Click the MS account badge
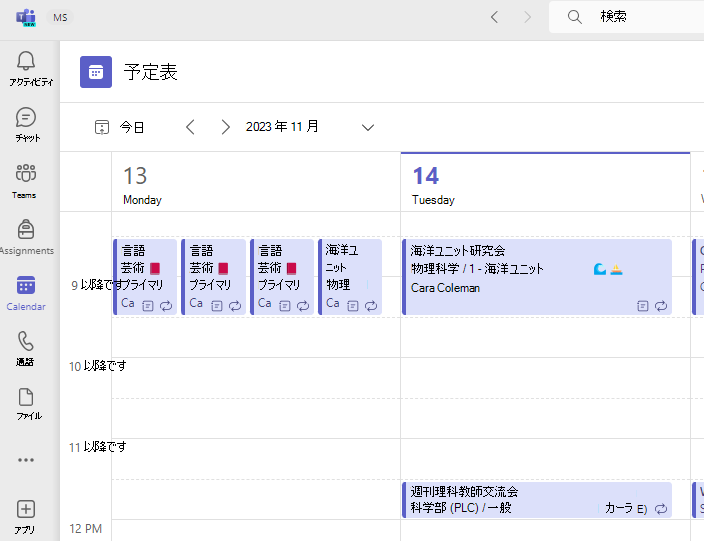704x541 pixels. [60, 18]
